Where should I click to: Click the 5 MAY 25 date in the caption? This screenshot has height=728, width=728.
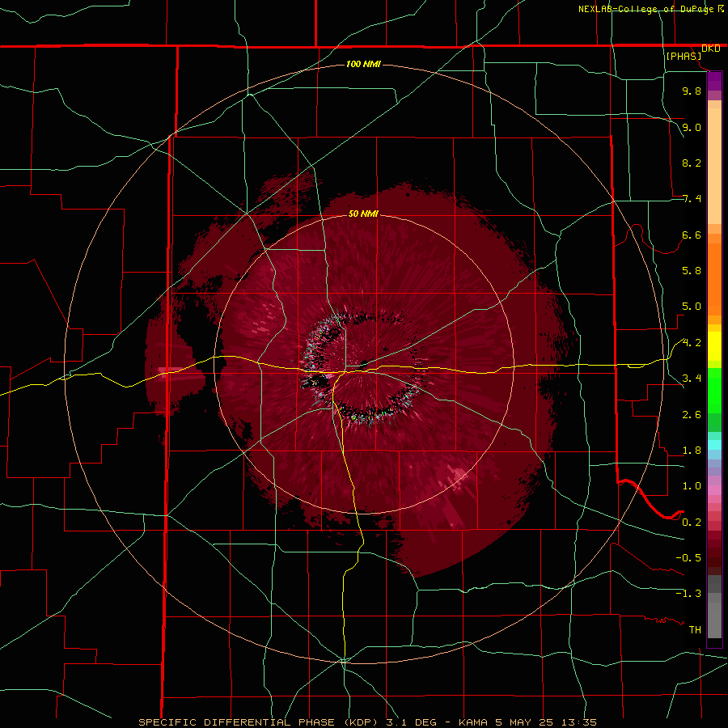pos(523,722)
